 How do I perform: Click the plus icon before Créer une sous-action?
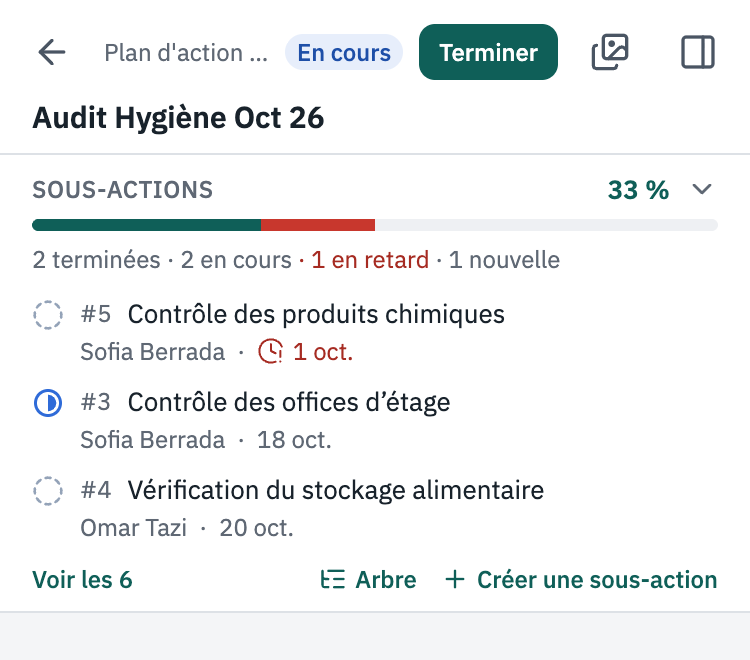click(x=455, y=580)
